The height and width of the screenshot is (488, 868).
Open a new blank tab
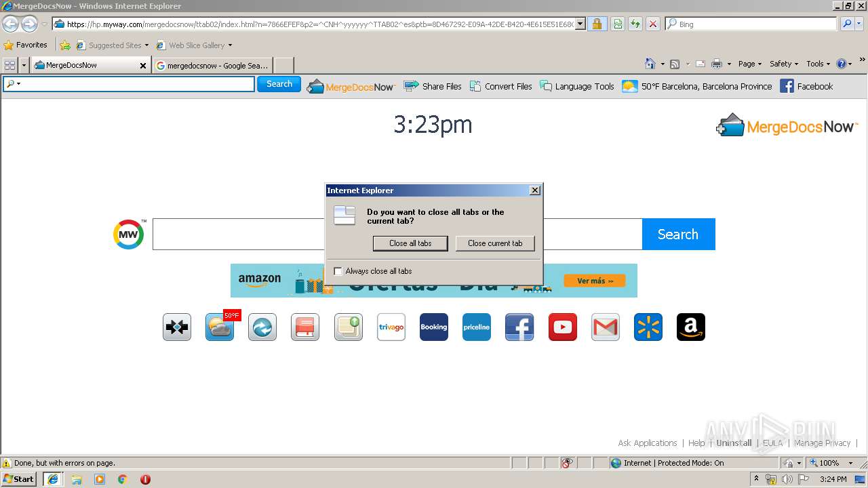pos(283,66)
